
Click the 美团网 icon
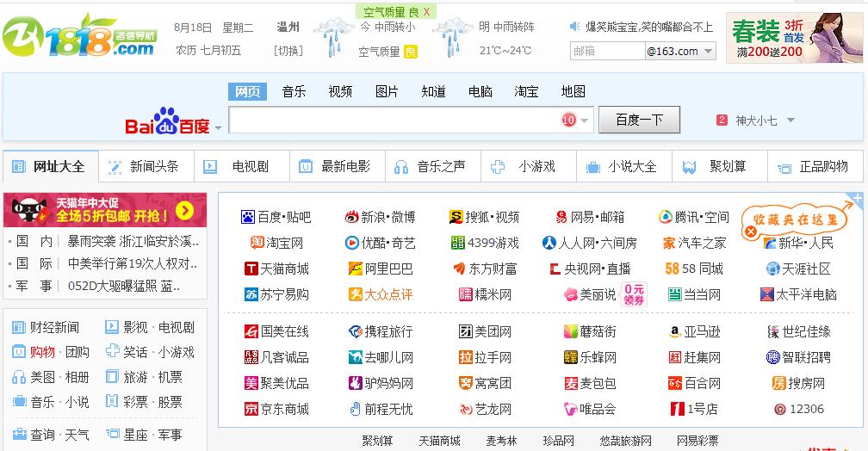click(466, 331)
